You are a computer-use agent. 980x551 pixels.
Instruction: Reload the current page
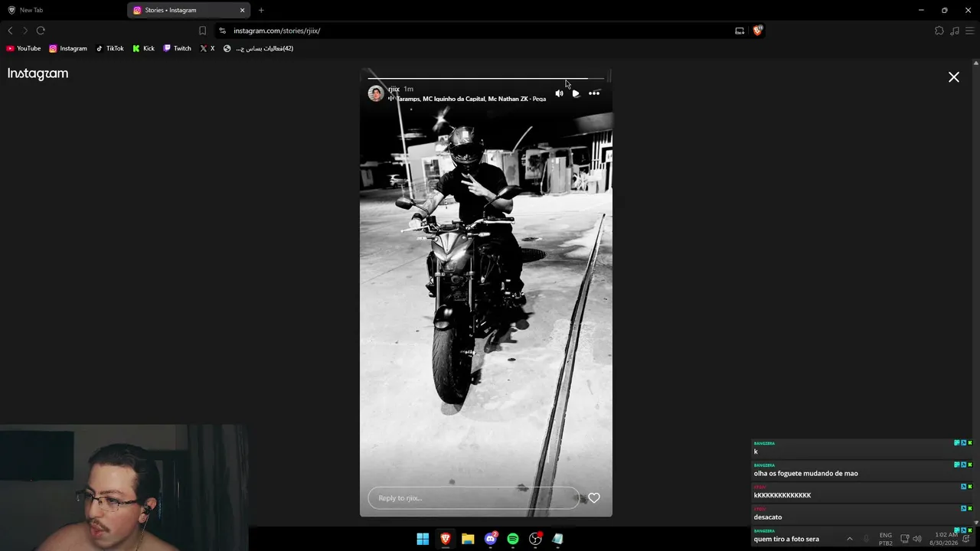(x=41, y=31)
